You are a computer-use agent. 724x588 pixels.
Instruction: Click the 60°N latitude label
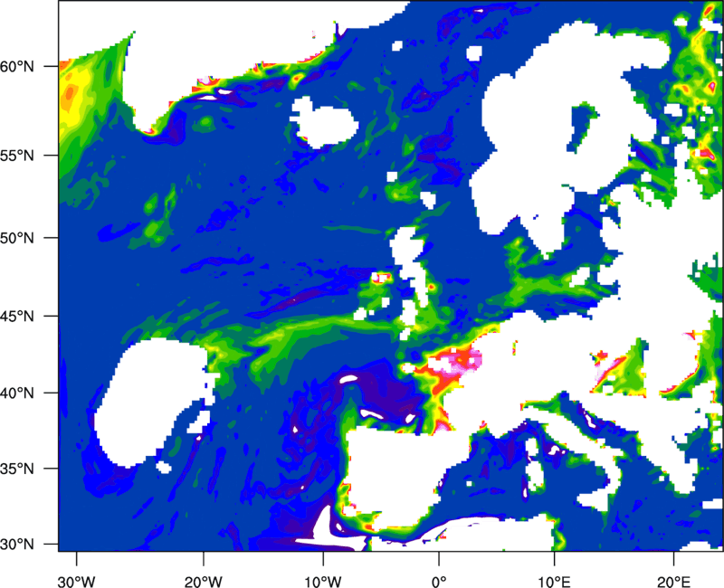coord(17,67)
